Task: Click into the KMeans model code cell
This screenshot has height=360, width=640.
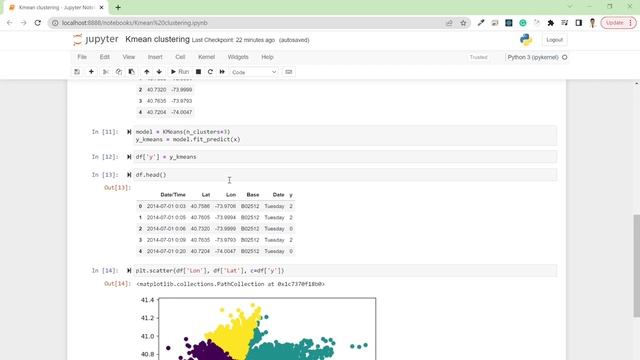Action: [345, 136]
